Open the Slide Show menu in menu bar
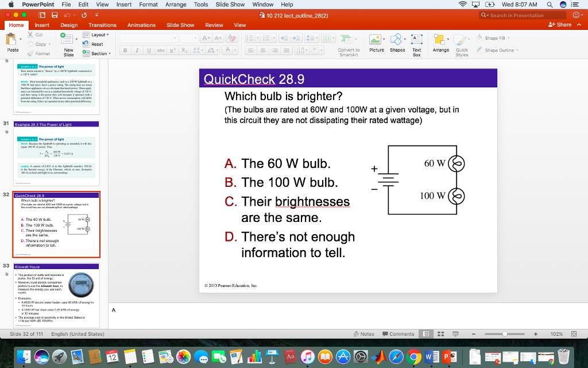Image resolution: width=588 pixels, height=368 pixels. (x=229, y=4)
